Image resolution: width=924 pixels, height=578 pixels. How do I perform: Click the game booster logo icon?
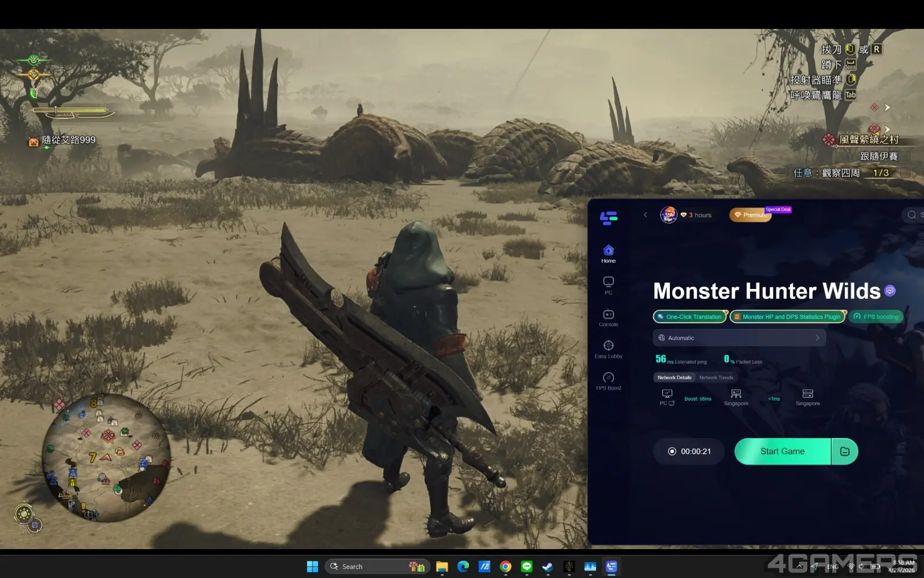609,218
